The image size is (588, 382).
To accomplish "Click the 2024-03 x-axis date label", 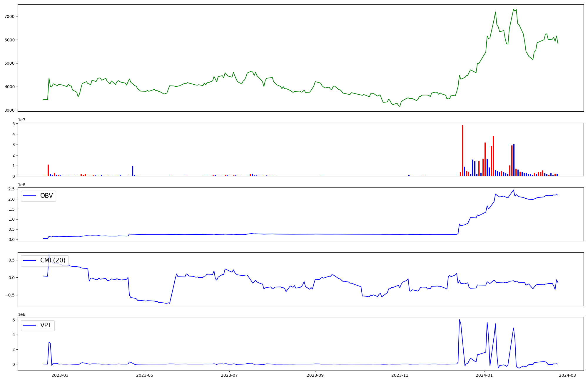I will 567,375.
